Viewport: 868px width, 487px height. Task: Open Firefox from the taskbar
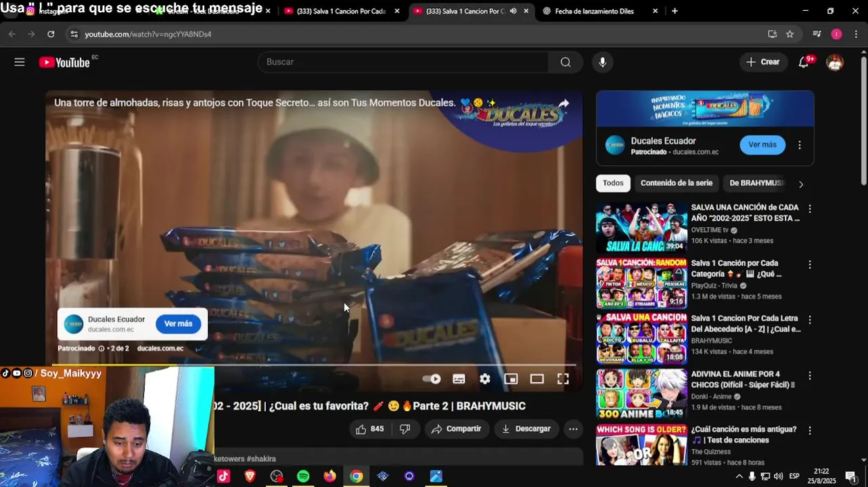click(x=329, y=476)
